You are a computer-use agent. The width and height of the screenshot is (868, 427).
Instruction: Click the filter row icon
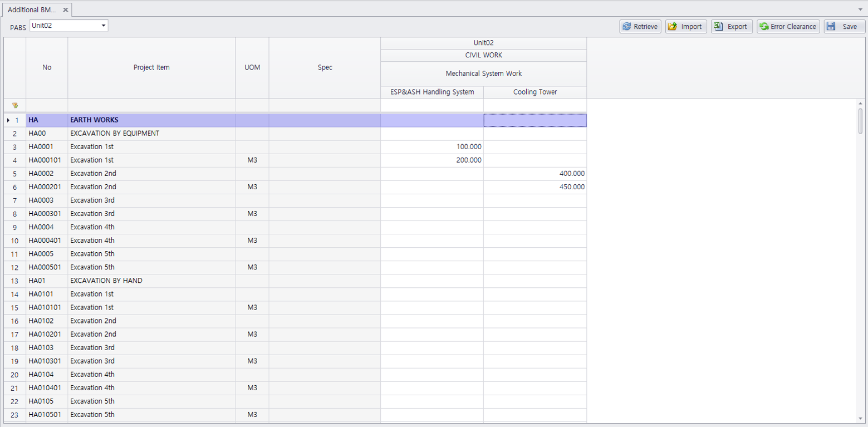[x=15, y=105]
